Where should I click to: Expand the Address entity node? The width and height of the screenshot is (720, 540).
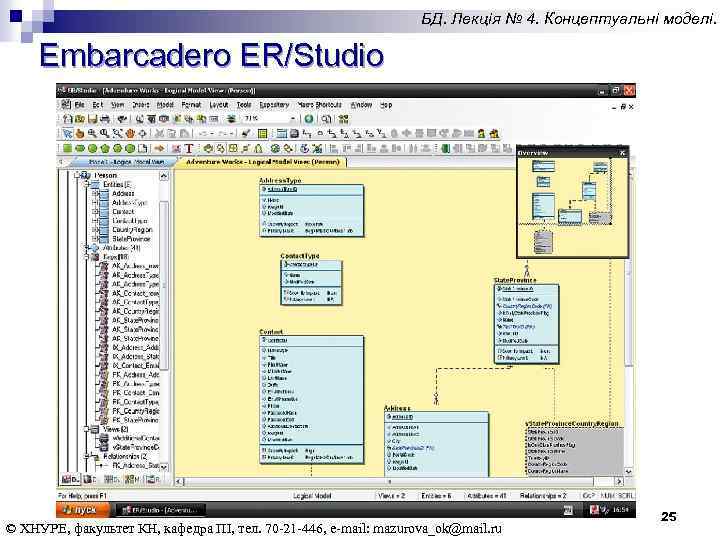[x=95, y=194]
